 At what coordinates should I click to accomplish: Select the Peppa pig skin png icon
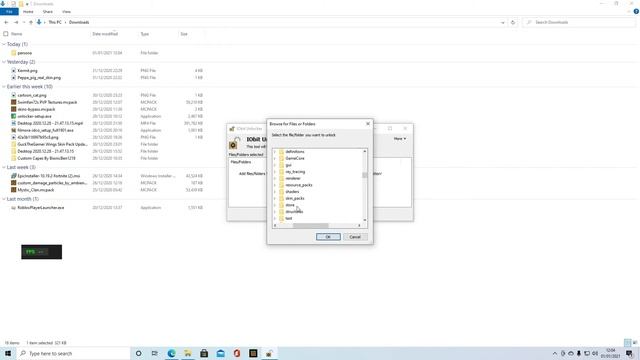[x=13, y=78]
